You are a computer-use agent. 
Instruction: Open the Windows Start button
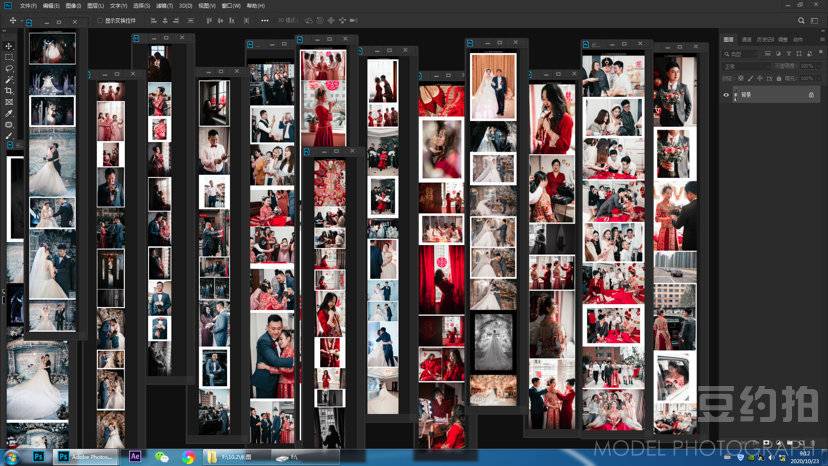click(11, 457)
